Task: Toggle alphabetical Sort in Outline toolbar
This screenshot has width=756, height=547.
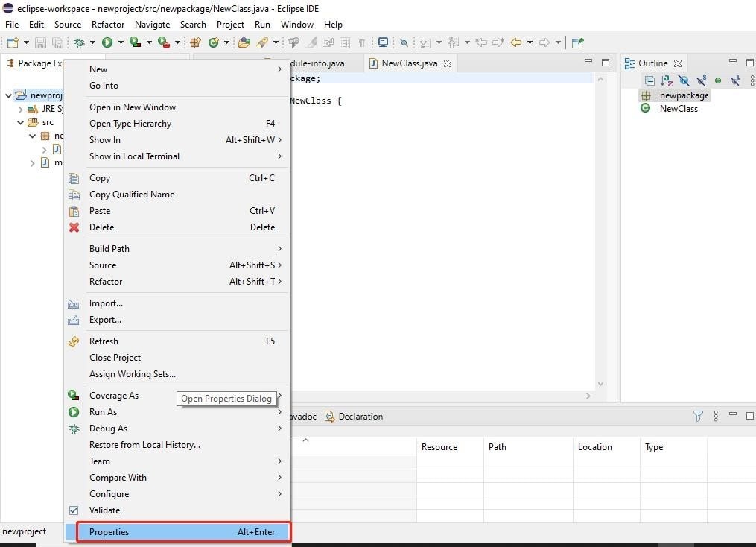Action: 667,80
